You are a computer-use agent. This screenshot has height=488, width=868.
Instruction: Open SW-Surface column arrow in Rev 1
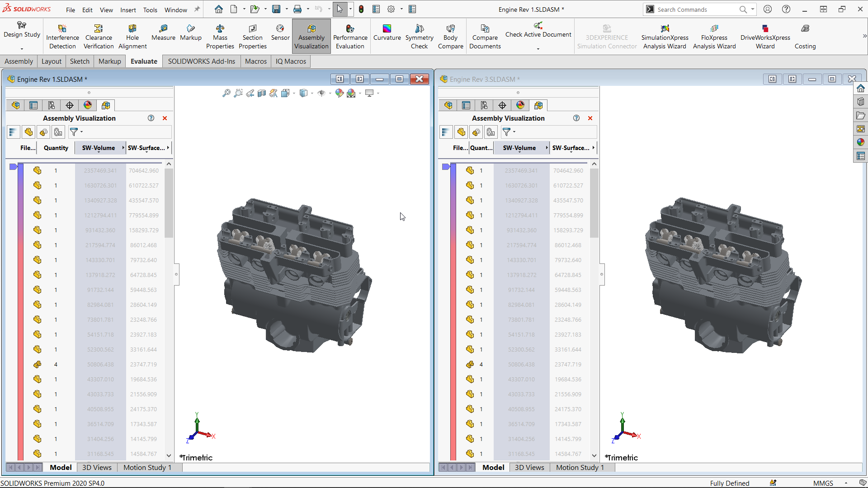click(168, 148)
